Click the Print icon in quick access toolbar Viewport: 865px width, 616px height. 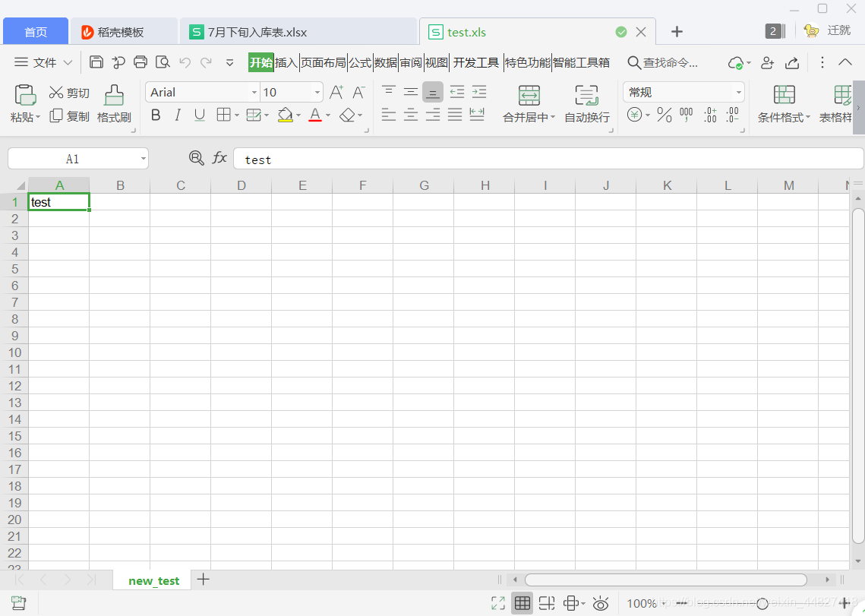tap(140, 62)
